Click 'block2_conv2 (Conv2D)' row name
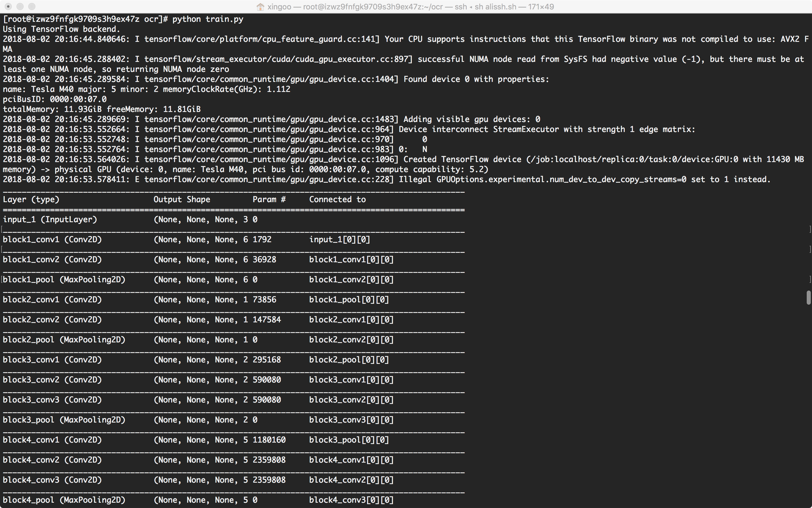 point(52,320)
